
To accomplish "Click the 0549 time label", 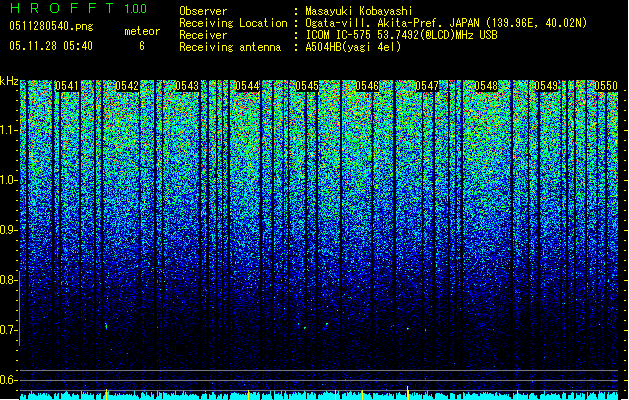I will tap(546, 86).
